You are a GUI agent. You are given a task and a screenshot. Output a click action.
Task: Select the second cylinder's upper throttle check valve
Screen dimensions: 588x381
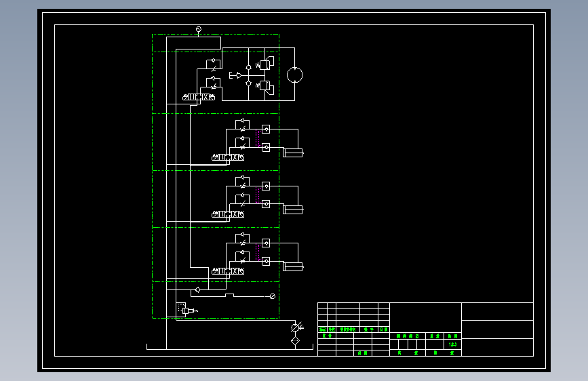[242, 182]
